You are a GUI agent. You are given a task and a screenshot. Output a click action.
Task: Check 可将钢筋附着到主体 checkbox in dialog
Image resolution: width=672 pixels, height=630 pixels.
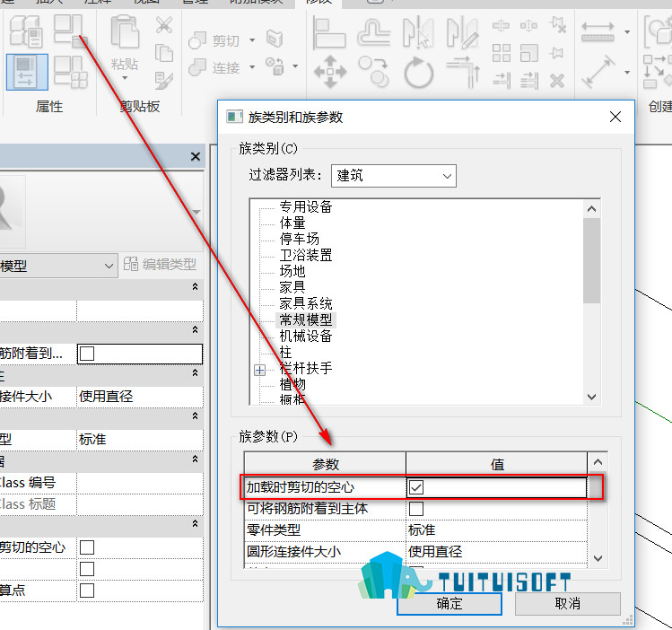coord(416,509)
